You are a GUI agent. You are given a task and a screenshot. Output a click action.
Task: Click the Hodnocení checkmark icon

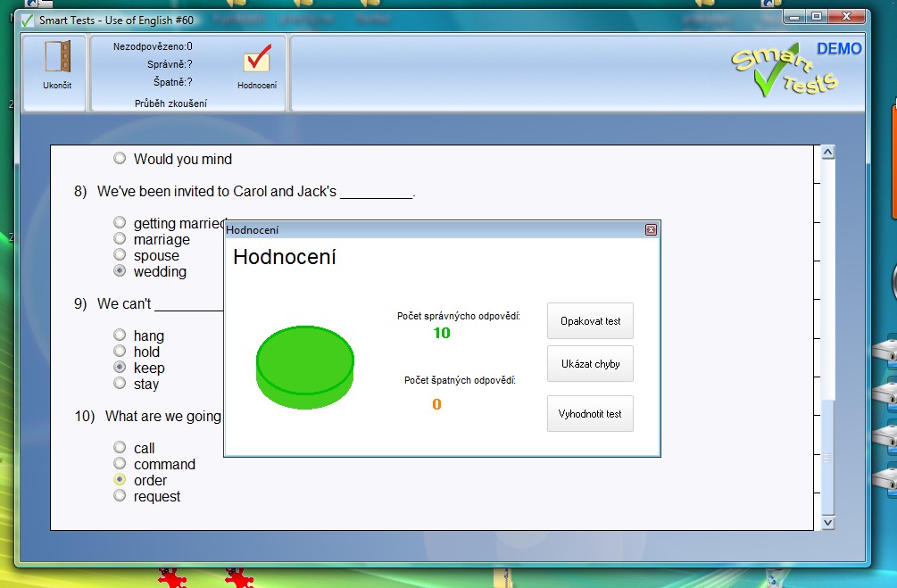257,60
